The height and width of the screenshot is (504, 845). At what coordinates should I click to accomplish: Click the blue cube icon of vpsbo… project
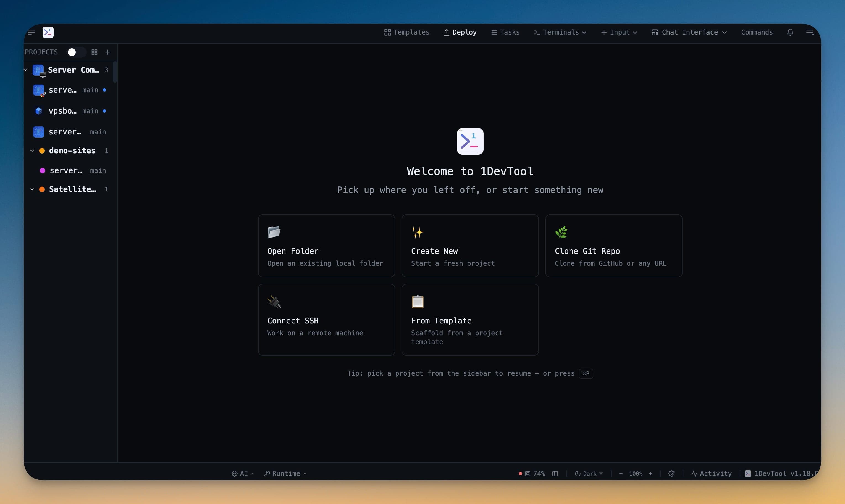pyautogui.click(x=38, y=111)
